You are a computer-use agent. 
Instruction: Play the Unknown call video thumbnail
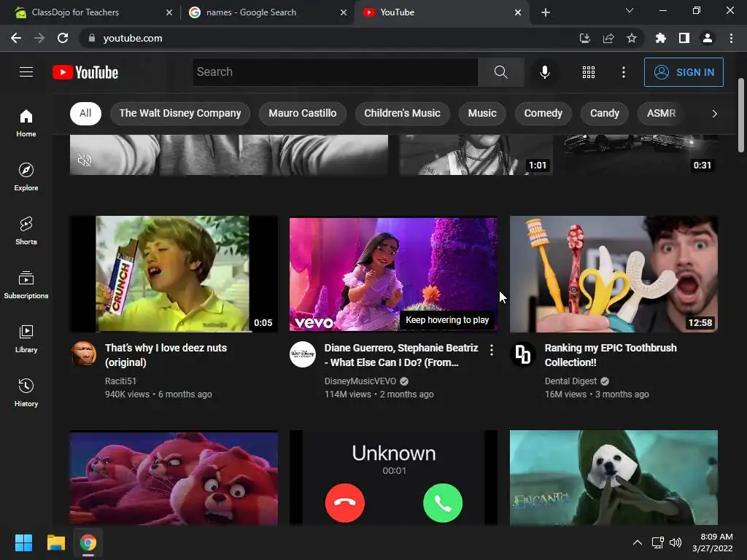[x=393, y=478]
